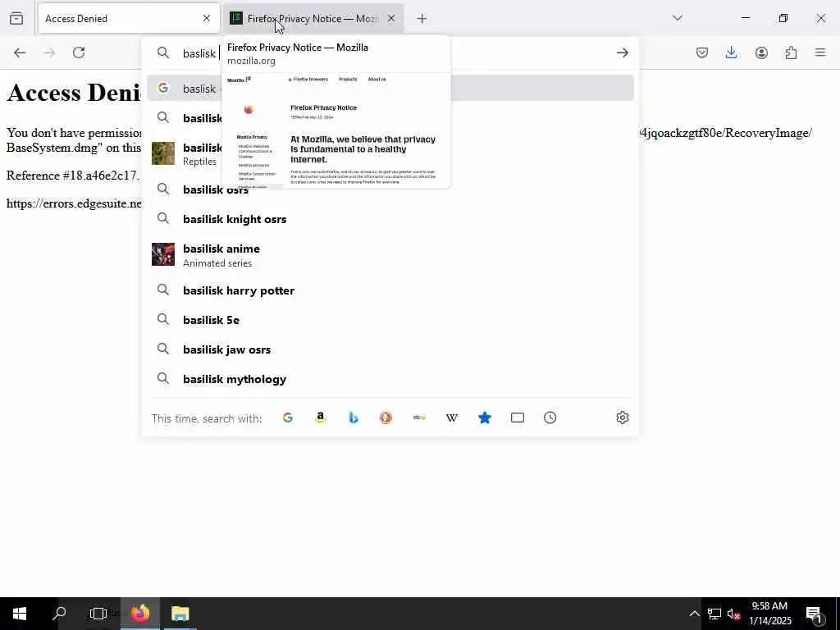840x630 pixels.
Task: Open search settings gear
Action: point(622,418)
